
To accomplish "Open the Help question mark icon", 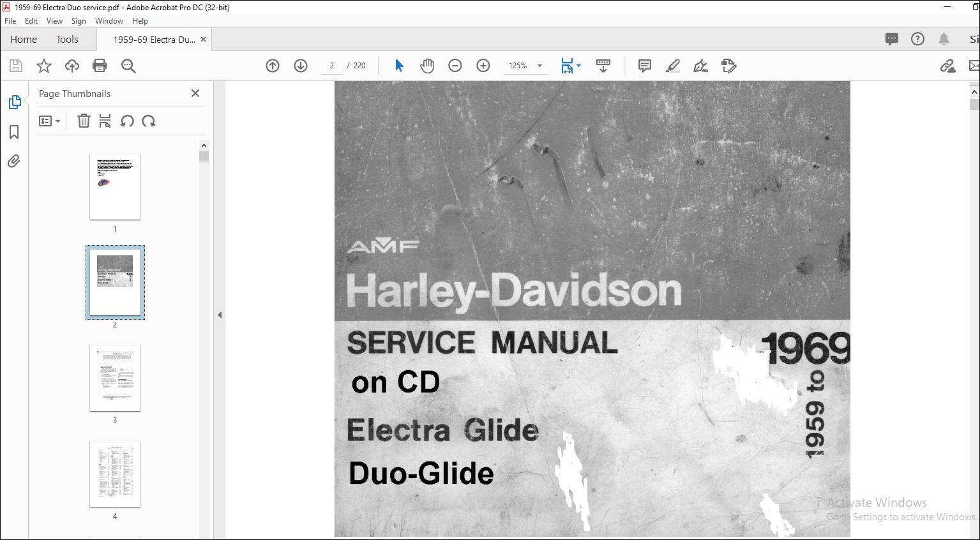I will click(917, 40).
